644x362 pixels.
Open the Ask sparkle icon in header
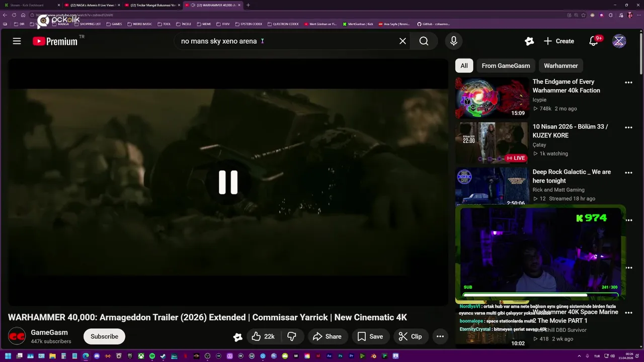(529, 41)
